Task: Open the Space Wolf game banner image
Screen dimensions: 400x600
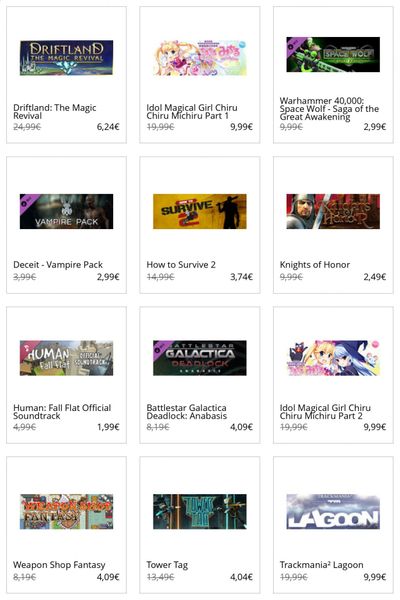Action: 333,54
